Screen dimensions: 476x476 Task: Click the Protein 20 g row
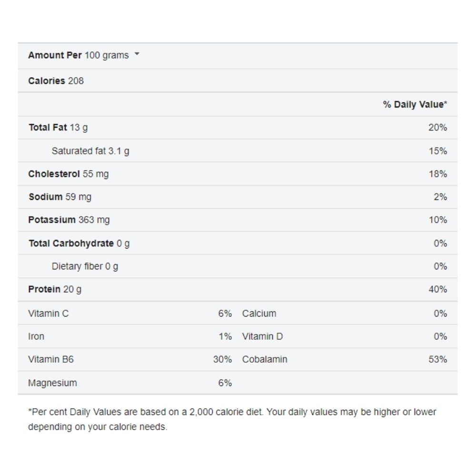55,289
